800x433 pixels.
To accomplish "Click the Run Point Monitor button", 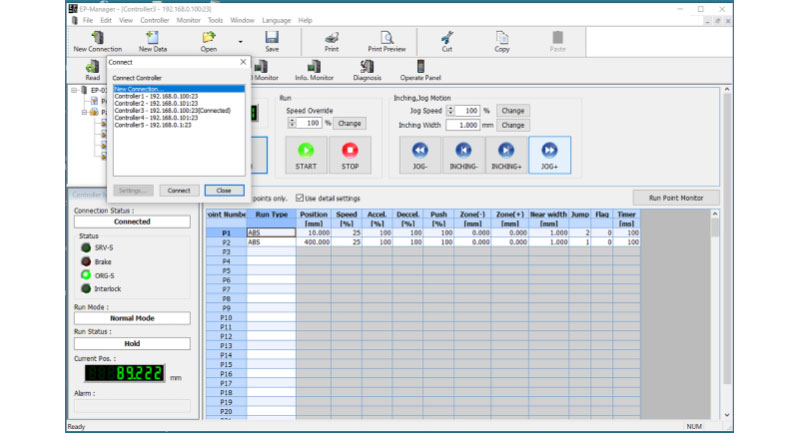I will pos(676,198).
